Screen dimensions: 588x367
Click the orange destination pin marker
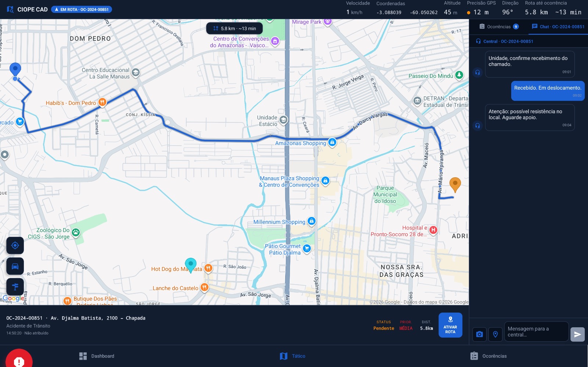coord(455,185)
